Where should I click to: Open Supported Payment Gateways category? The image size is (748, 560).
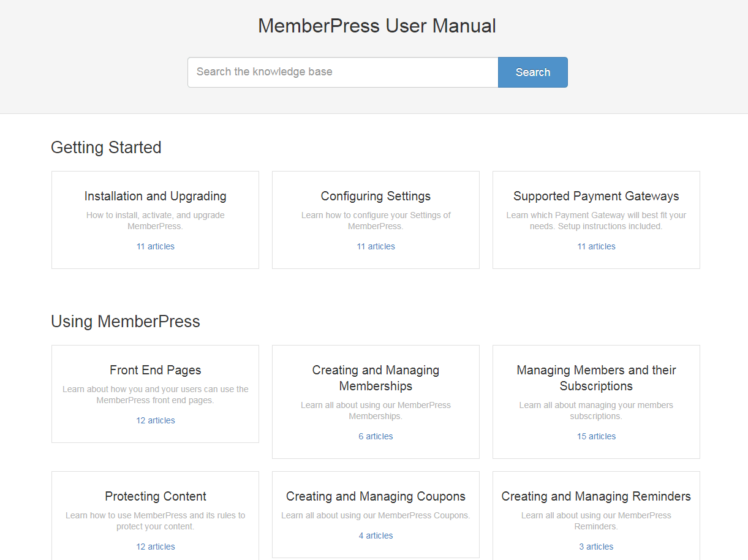596,197
